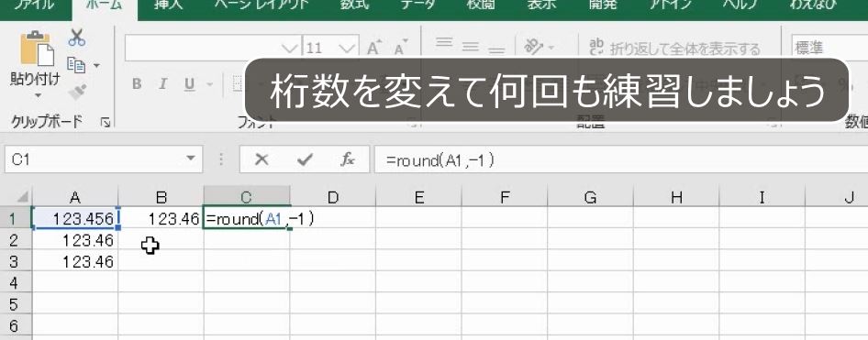Open Insert Function via the fx icon
This screenshot has width=868, height=340.
tap(347, 160)
